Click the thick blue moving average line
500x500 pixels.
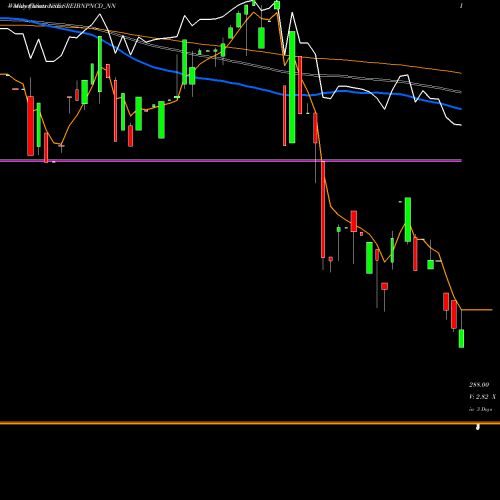[231, 83]
